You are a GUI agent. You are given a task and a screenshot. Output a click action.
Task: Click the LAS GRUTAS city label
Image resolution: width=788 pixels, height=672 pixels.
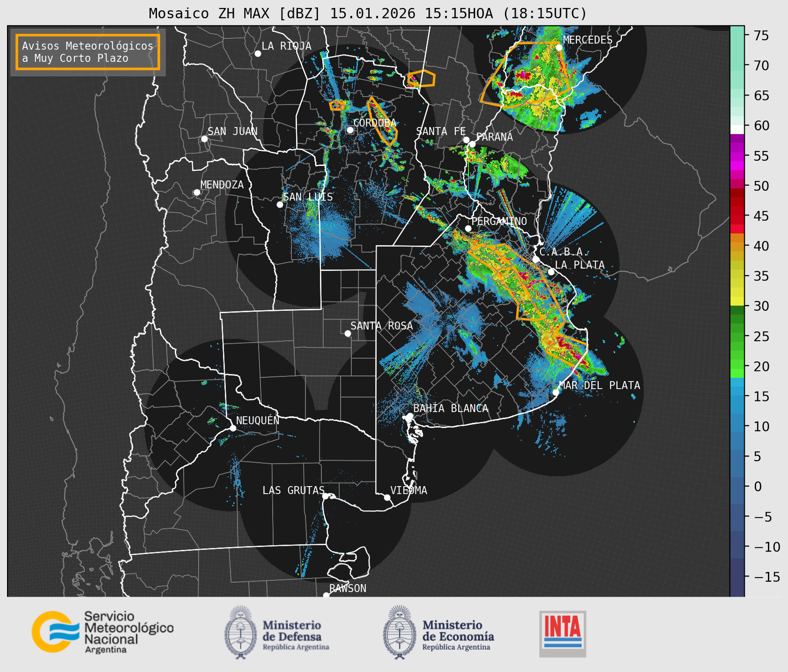[293, 490]
